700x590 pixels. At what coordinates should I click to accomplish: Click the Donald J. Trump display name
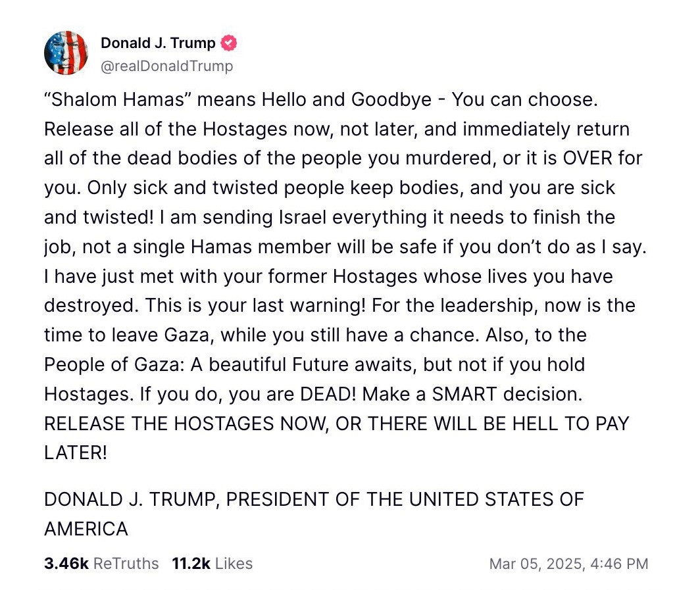point(158,43)
